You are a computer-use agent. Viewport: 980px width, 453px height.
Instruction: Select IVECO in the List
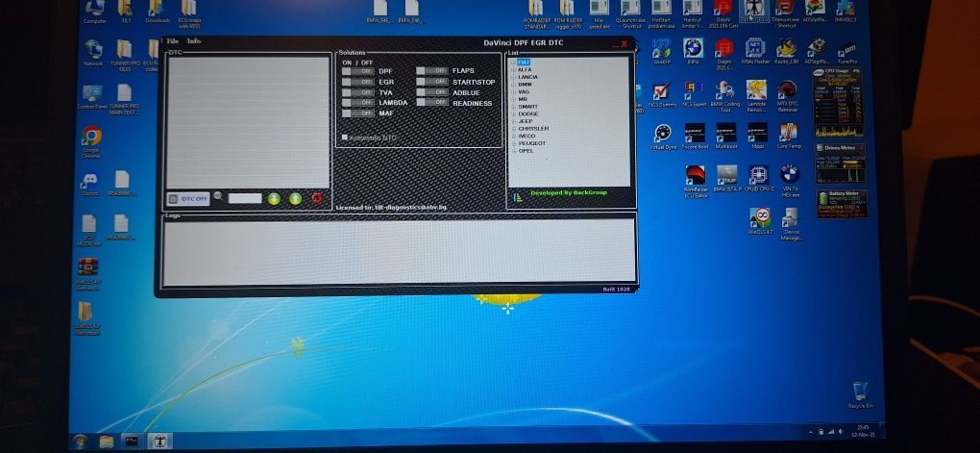point(527,136)
